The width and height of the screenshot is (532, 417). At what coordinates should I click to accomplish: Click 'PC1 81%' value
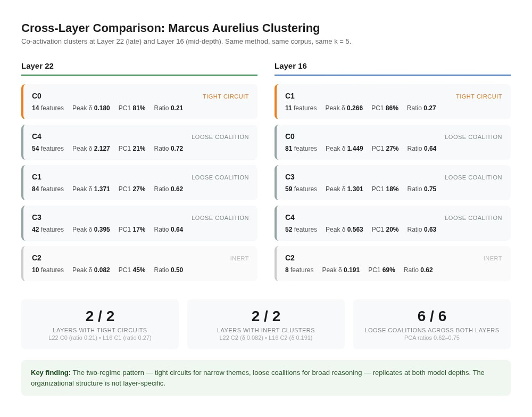pyautogui.click(x=131, y=108)
